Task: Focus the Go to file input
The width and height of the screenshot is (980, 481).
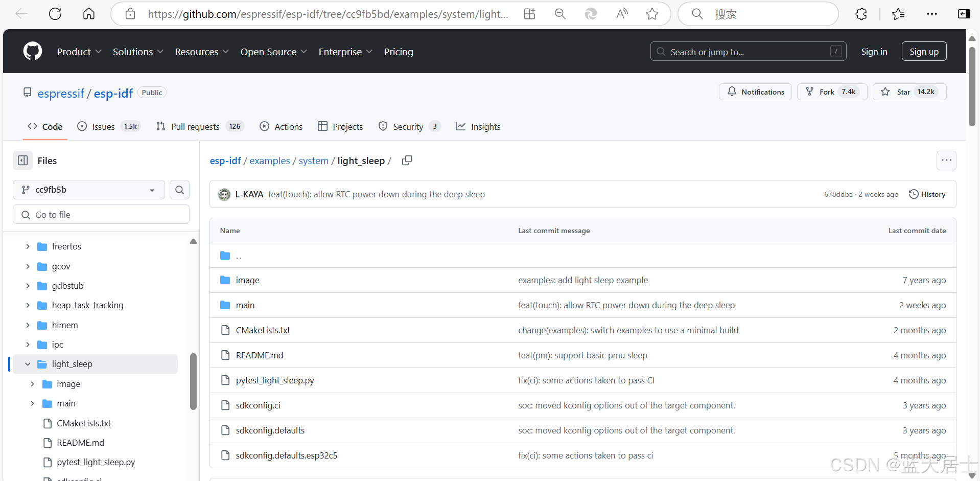Action: pyautogui.click(x=101, y=215)
